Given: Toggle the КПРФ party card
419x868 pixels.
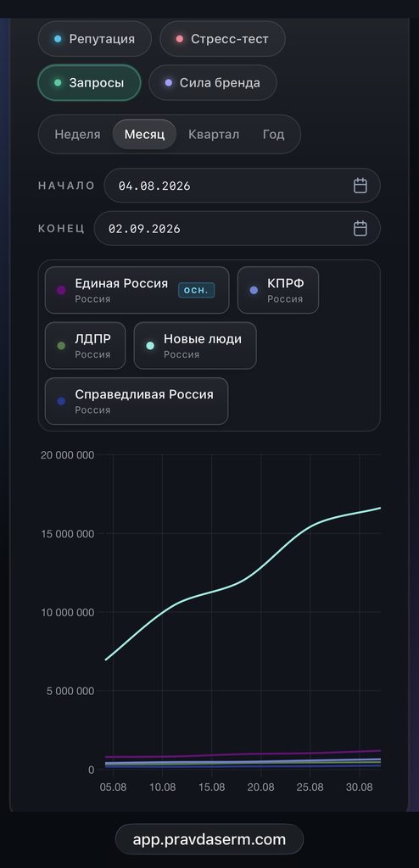Looking at the screenshot, I should click(x=278, y=290).
